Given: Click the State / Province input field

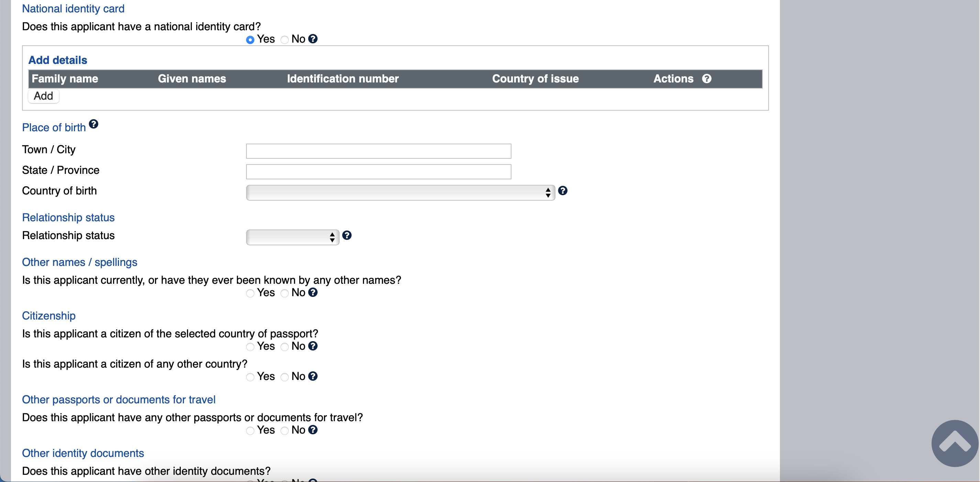Looking at the screenshot, I should 378,172.
